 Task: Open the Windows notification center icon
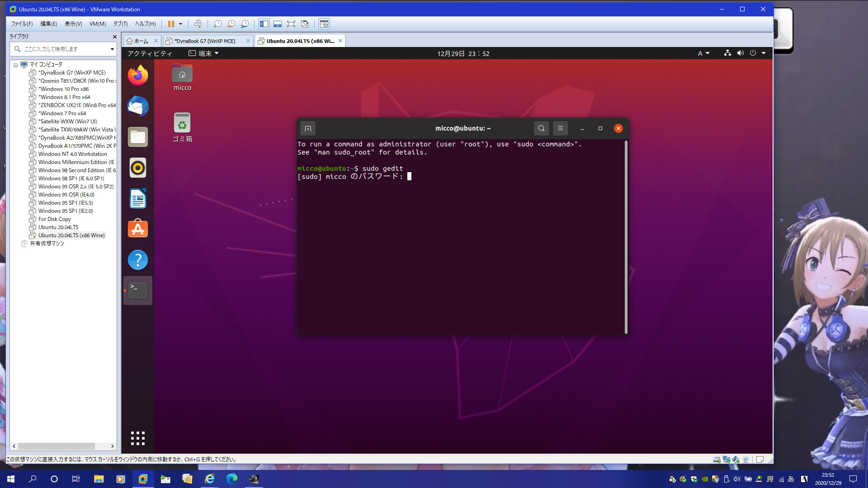click(x=853, y=479)
